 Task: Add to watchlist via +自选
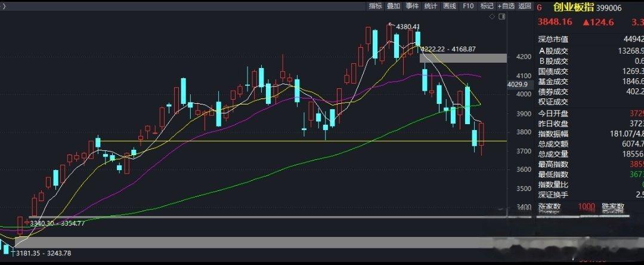506,6
